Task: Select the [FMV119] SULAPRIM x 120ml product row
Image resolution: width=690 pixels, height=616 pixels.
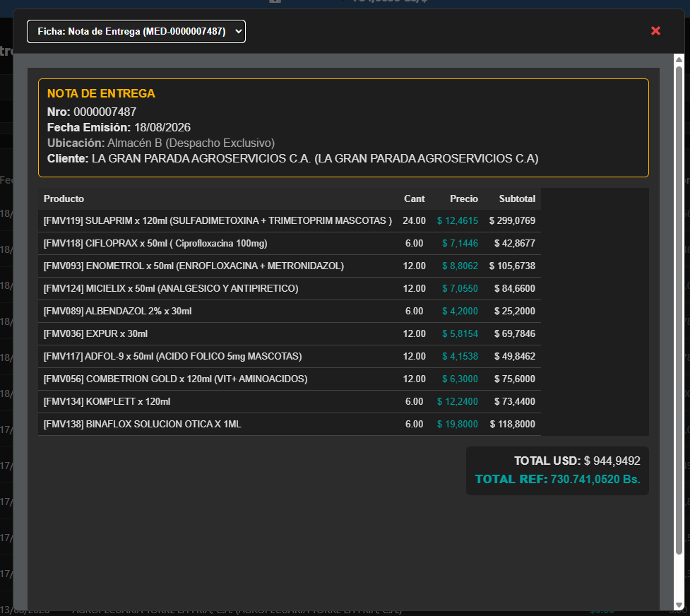Action: pos(289,220)
